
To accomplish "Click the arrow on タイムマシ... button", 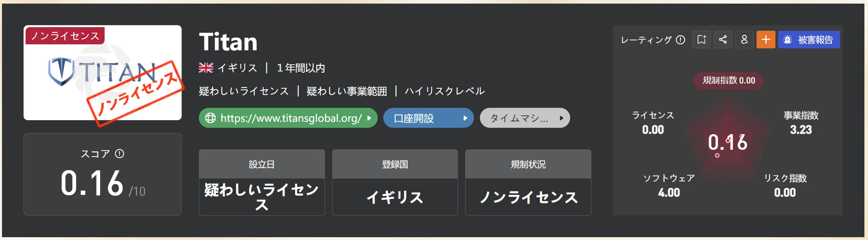I will pos(561,118).
